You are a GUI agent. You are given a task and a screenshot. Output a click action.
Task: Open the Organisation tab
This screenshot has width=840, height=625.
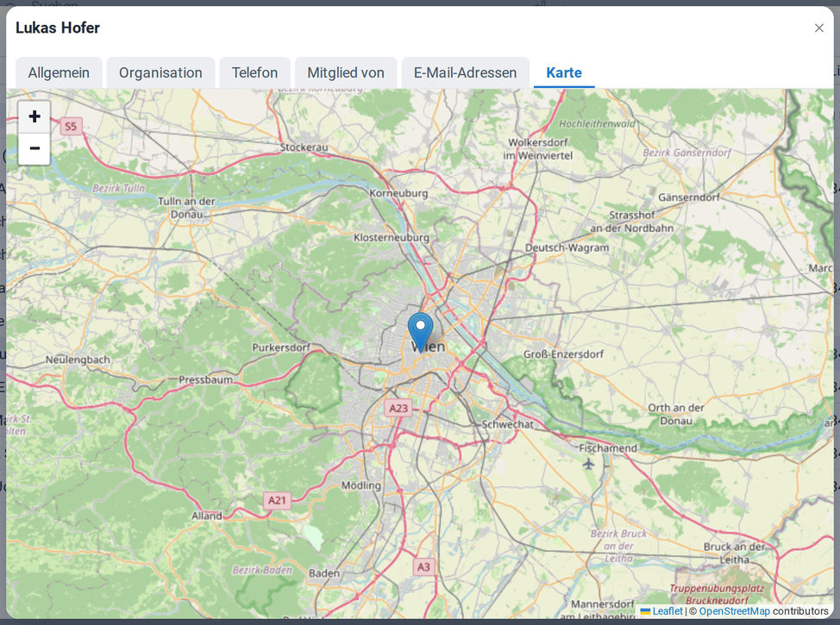point(160,72)
